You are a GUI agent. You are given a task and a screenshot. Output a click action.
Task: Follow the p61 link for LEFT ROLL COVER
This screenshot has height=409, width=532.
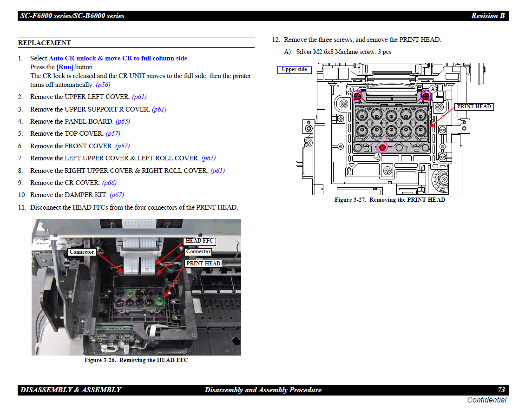[x=209, y=158]
